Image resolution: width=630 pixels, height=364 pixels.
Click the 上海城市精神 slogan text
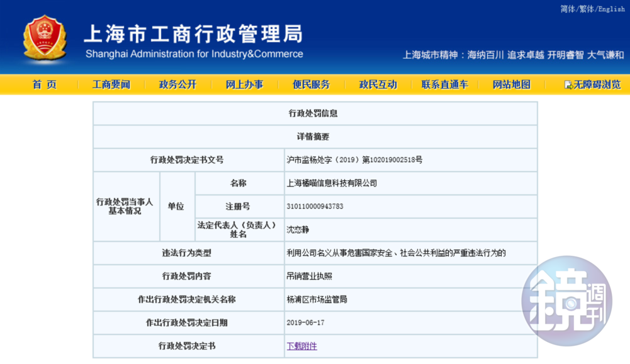point(513,55)
